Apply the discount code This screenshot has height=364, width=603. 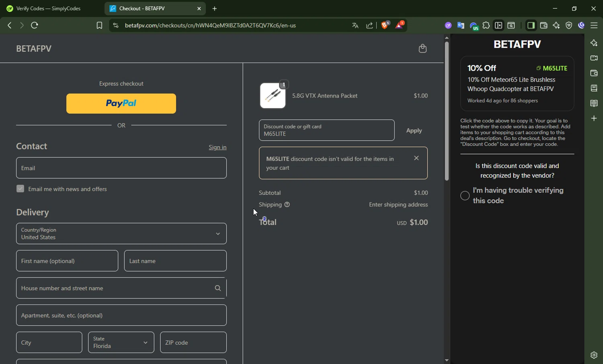pyautogui.click(x=414, y=131)
